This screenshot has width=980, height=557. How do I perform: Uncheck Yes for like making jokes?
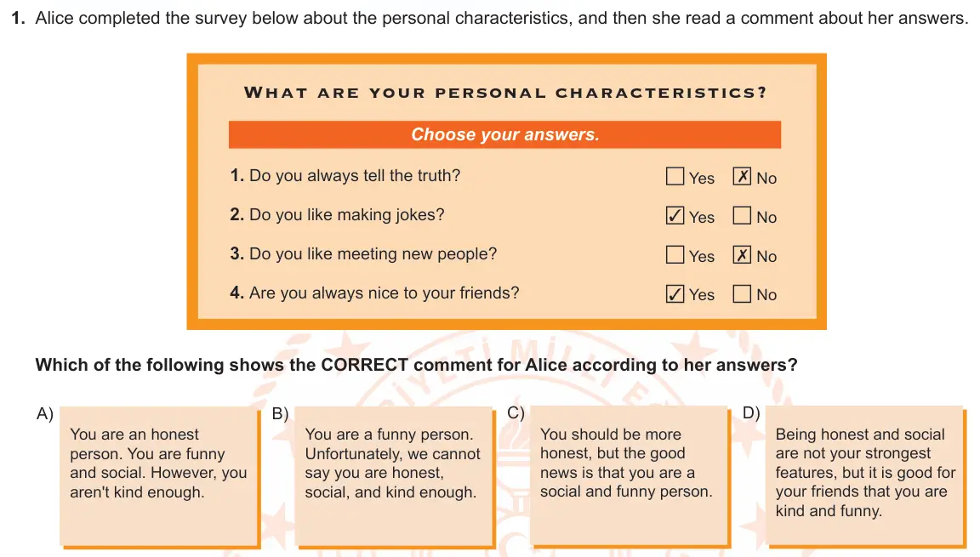click(x=675, y=215)
